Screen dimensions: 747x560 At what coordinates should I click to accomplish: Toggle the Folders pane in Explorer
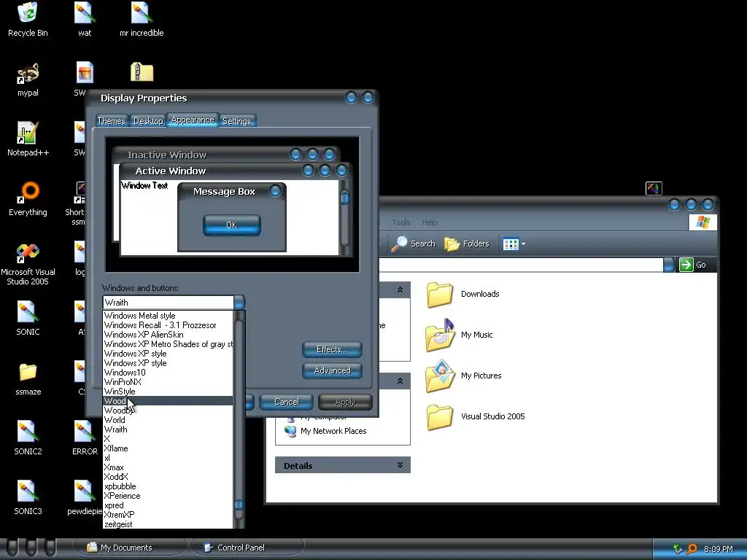467,244
